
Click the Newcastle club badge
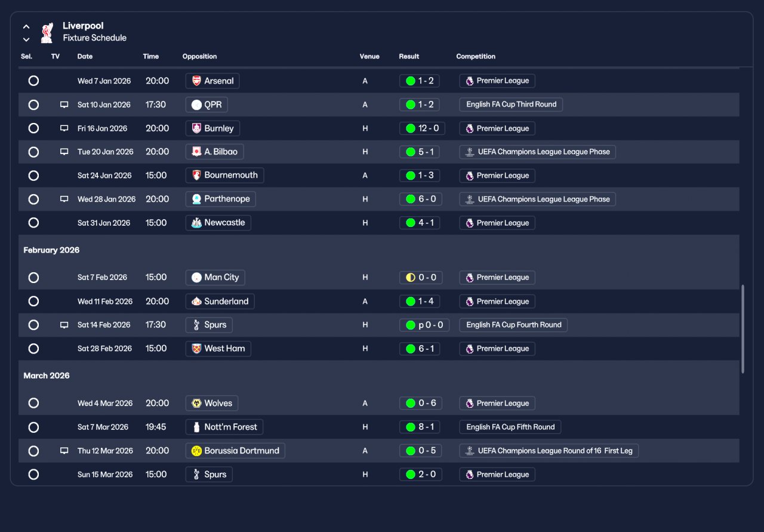[196, 223]
